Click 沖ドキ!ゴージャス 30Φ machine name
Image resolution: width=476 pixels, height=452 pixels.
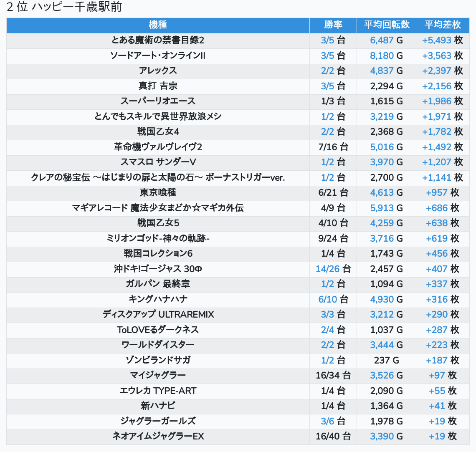click(x=158, y=269)
